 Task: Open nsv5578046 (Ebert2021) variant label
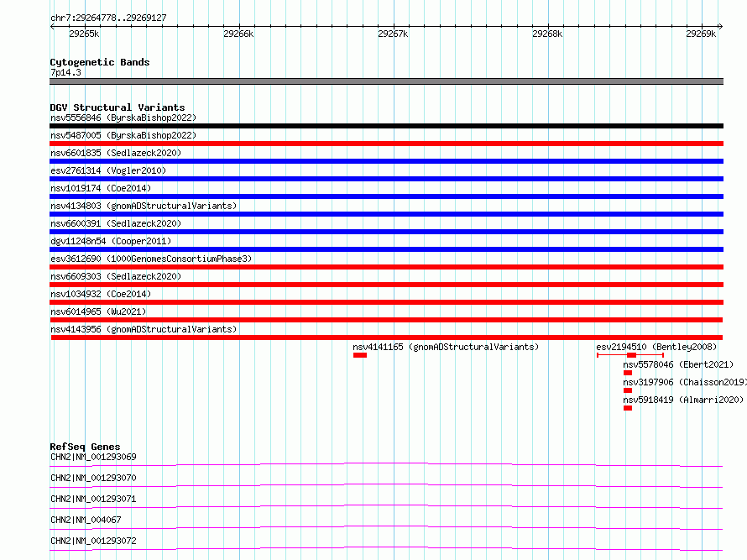pos(678,364)
